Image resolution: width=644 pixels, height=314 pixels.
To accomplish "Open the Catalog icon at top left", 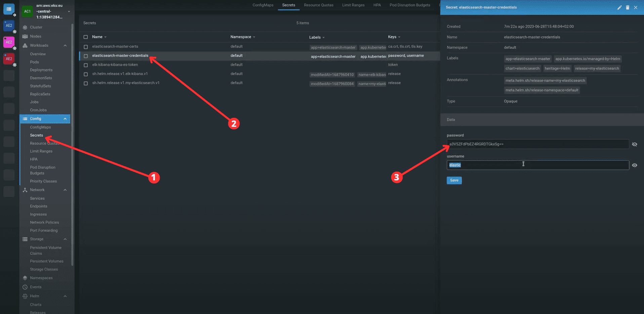I will (x=9, y=9).
